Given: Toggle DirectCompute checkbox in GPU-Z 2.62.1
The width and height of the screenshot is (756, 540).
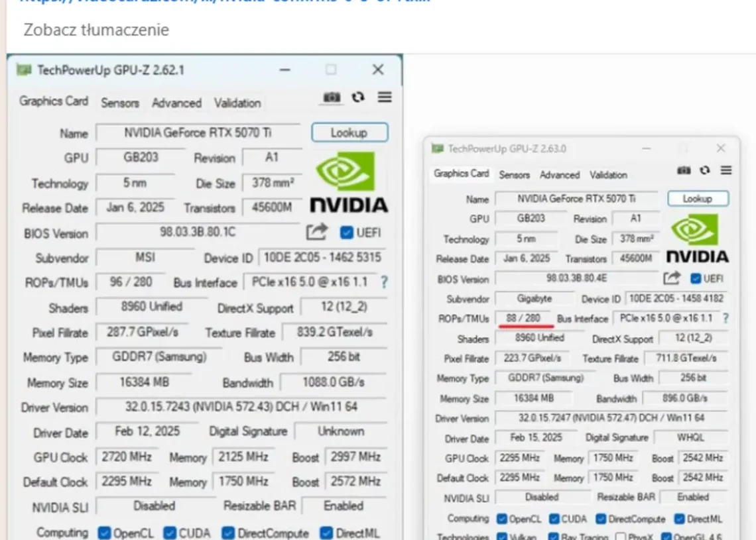Looking at the screenshot, I should click(228, 533).
